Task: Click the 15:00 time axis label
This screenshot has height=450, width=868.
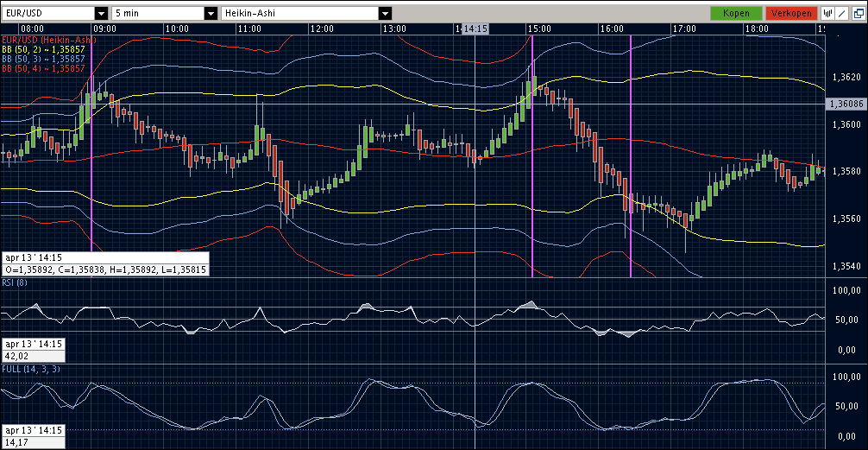Action: [x=539, y=29]
